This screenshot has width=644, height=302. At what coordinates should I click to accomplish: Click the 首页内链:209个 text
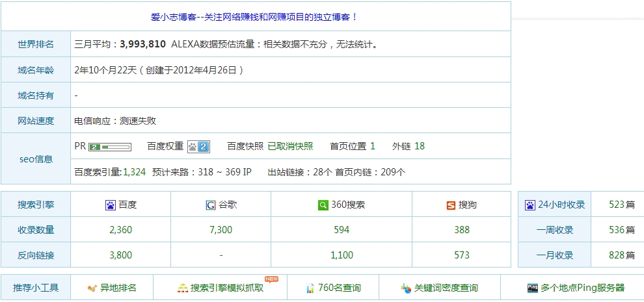click(x=371, y=172)
